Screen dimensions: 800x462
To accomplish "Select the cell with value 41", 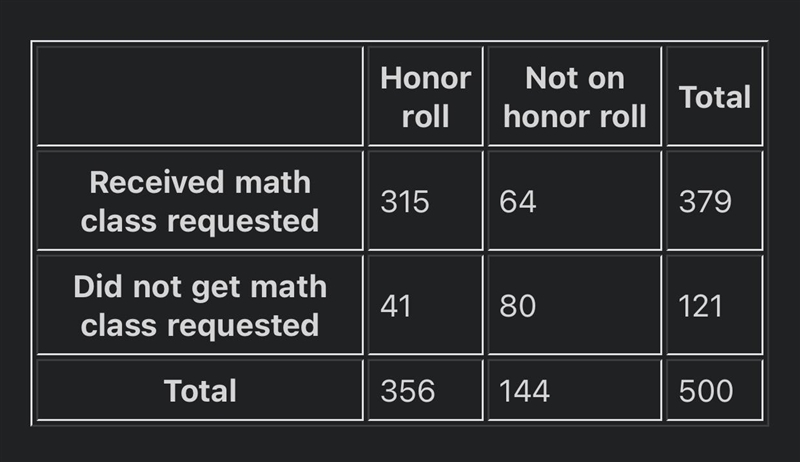I will [x=426, y=305].
